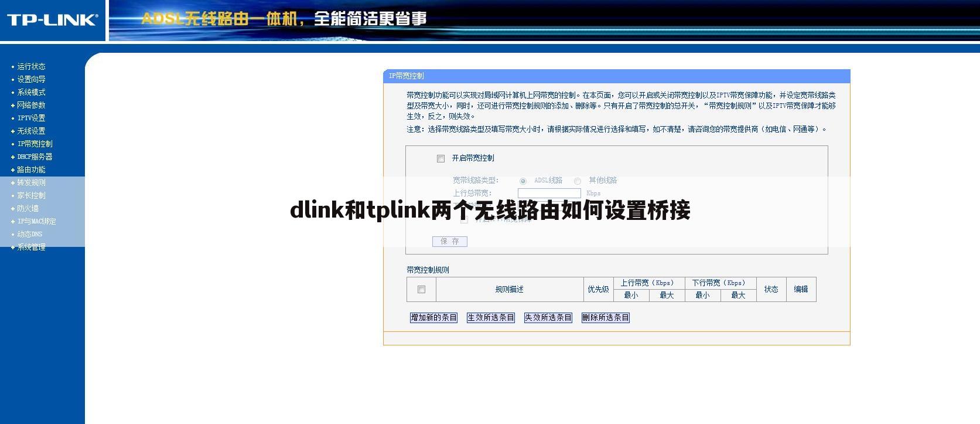Expand IP与MAC绑定 submenu

click(x=13, y=222)
